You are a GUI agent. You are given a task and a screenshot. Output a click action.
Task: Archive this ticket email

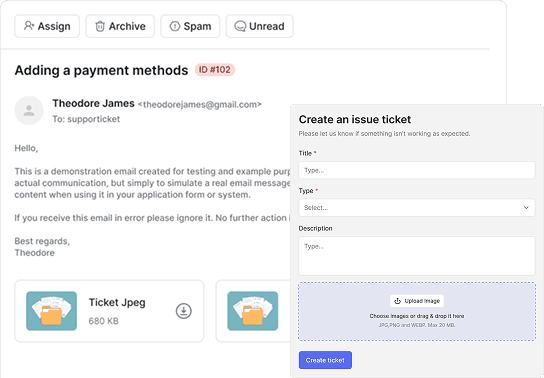pyautogui.click(x=120, y=26)
